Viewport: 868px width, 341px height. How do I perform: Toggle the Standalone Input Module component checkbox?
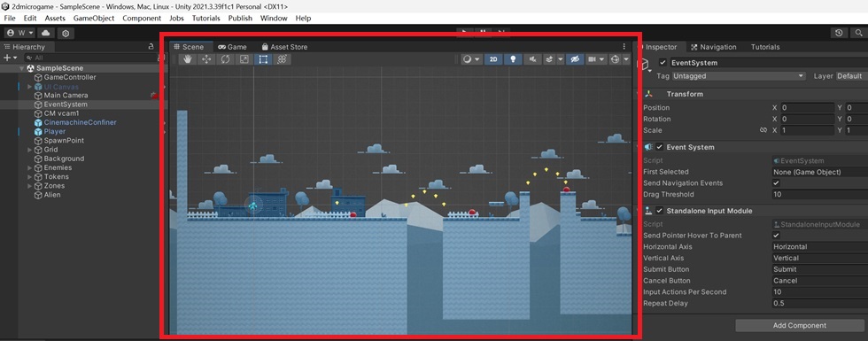pyautogui.click(x=659, y=211)
